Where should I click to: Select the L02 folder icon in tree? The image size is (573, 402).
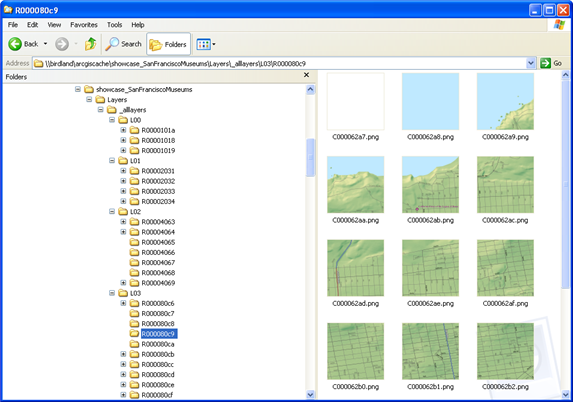(x=123, y=212)
